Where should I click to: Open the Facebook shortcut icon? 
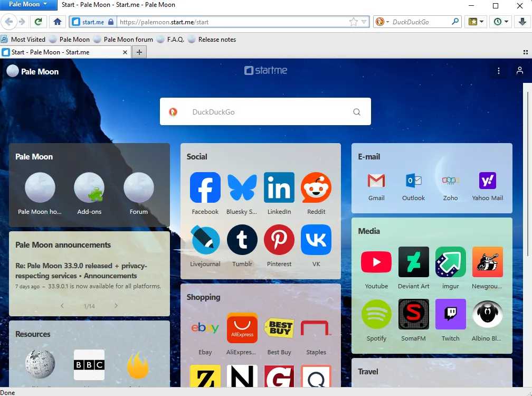tap(205, 187)
